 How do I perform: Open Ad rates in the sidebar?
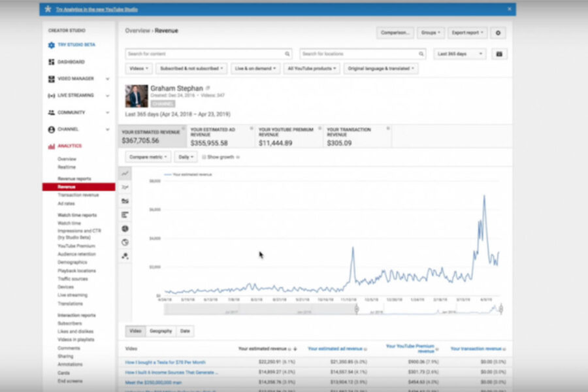coord(66,204)
